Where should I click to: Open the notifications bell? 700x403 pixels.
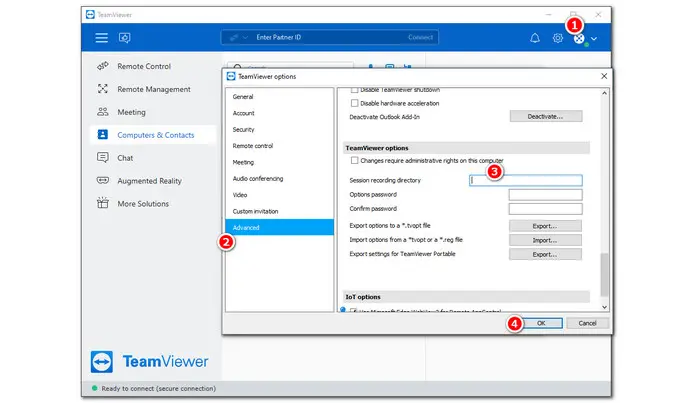(x=534, y=38)
